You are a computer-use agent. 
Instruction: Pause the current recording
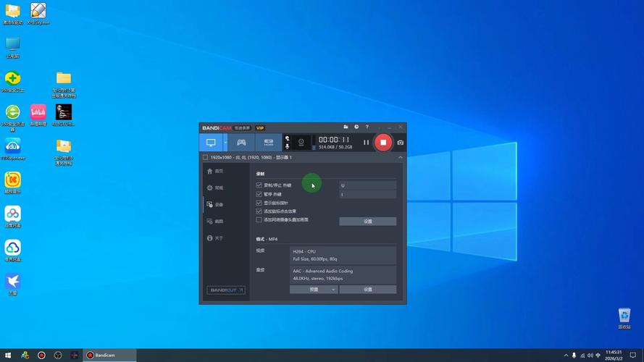click(x=366, y=143)
